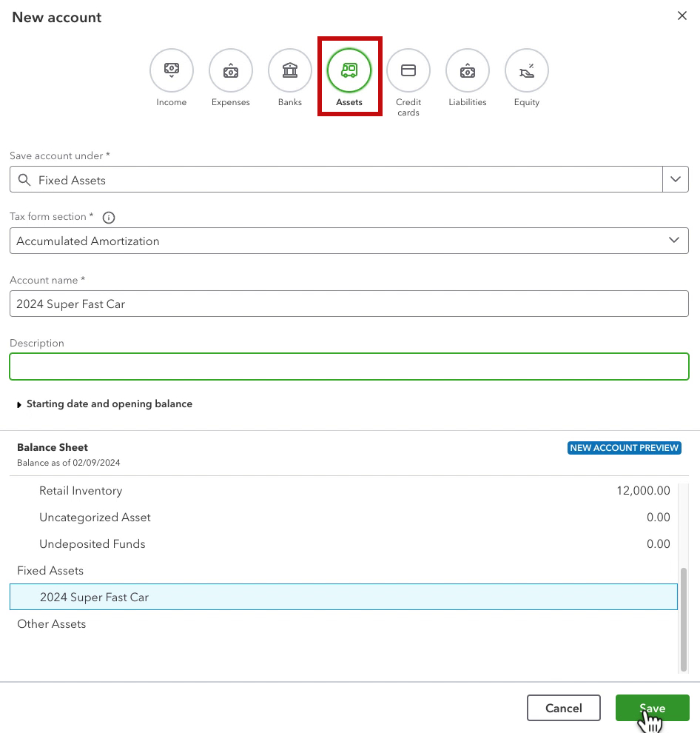
Task: Choose the Credit cards account type icon
Action: point(408,71)
